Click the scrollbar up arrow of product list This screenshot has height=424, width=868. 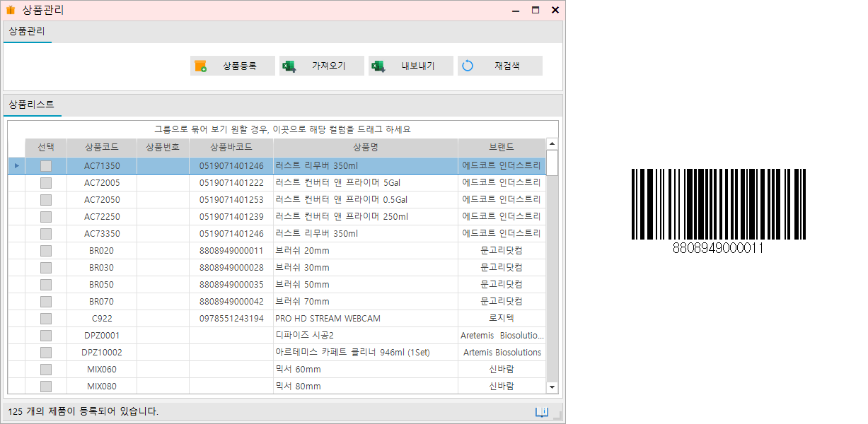[x=552, y=144]
